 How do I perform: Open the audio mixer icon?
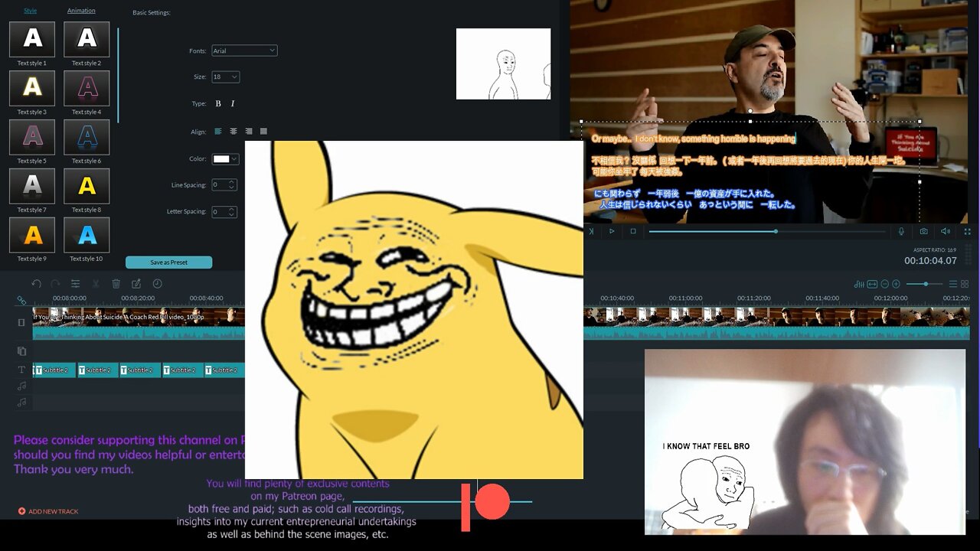(859, 284)
